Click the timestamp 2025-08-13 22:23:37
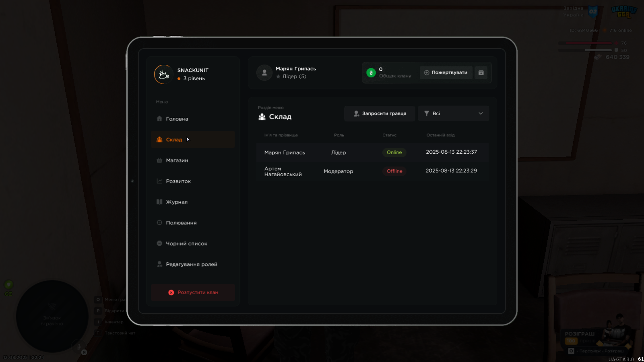644x362 pixels. (451, 152)
